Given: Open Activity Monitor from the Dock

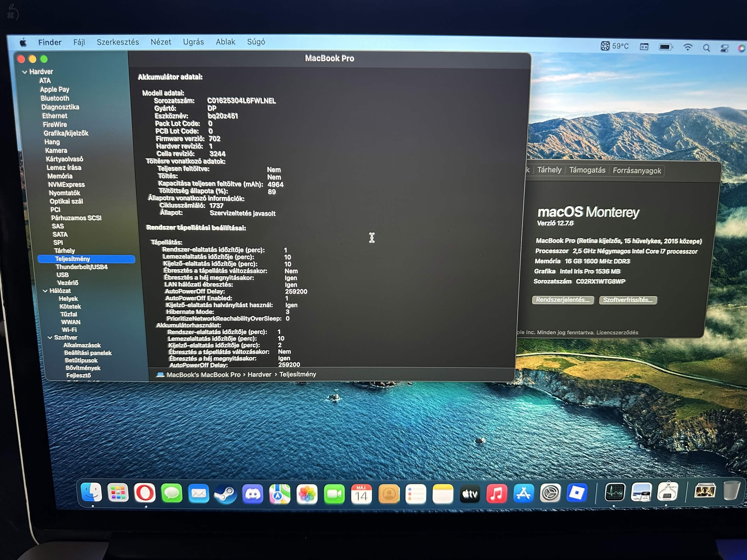Looking at the screenshot, I should (x=615, y=492).
